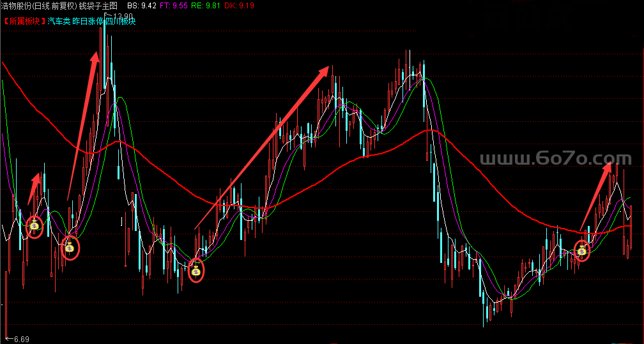Click the BS: 9.42 indicator value
This screenshot has height=344, width=644.
(141, 5)
